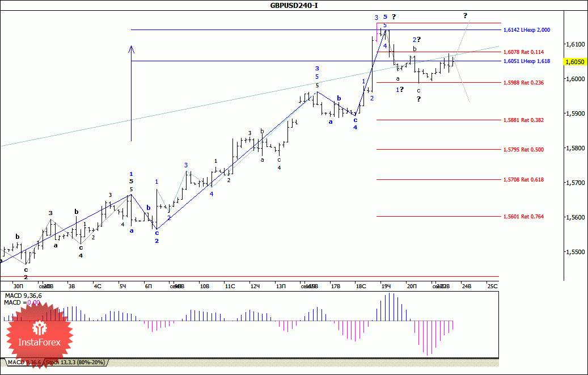588x375 pixels.
Task: Select the 1,5601 Ret 0,764 level label
Action: 523,217
